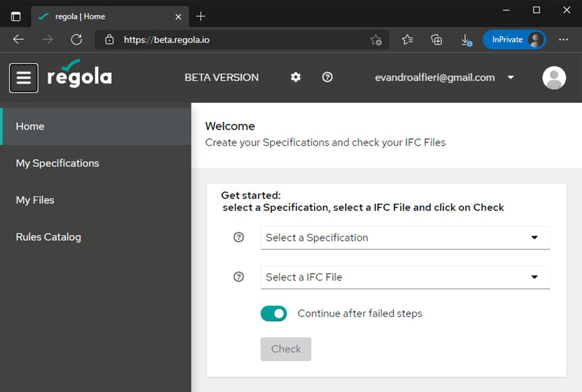
Task: Open the tab actions menu icon
Action: coord(16,16)
